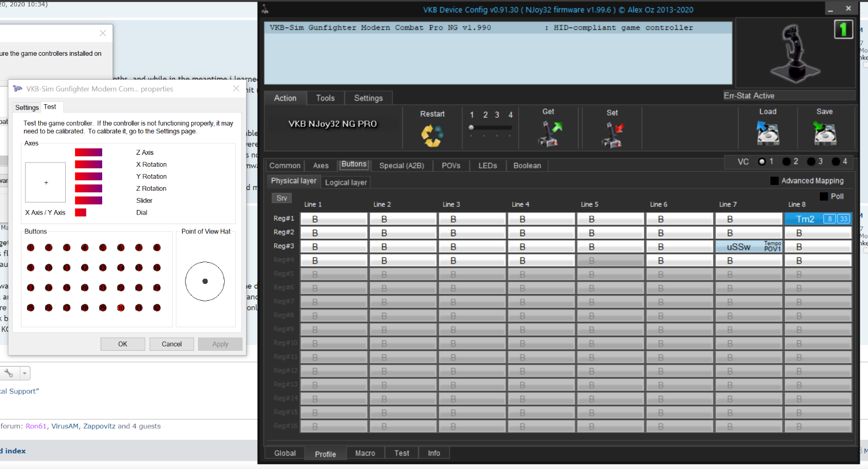Click Cancel in the properties dialog
This screenshot has height=469, width=868.
coord(172,344)
